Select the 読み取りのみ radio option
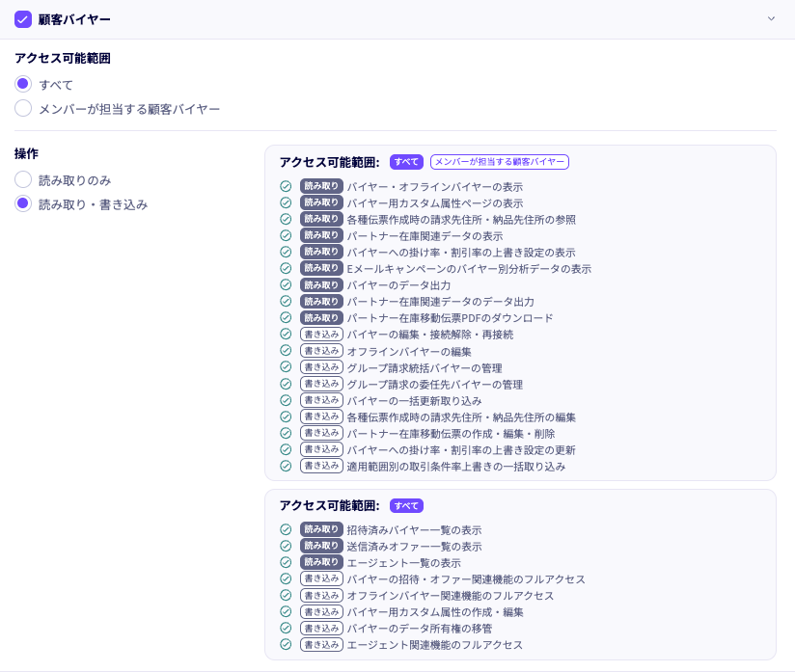This screenshot has height=672, width=795. (x=23, y=179)
